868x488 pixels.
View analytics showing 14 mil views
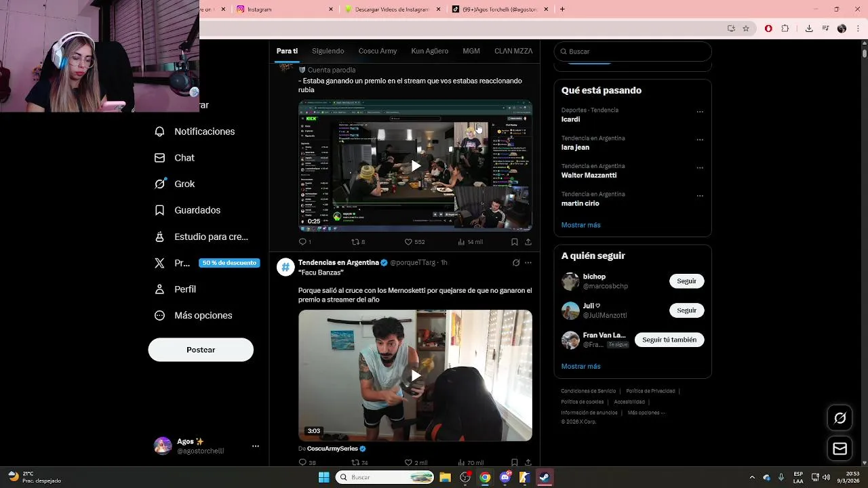[x=470, y=242]
